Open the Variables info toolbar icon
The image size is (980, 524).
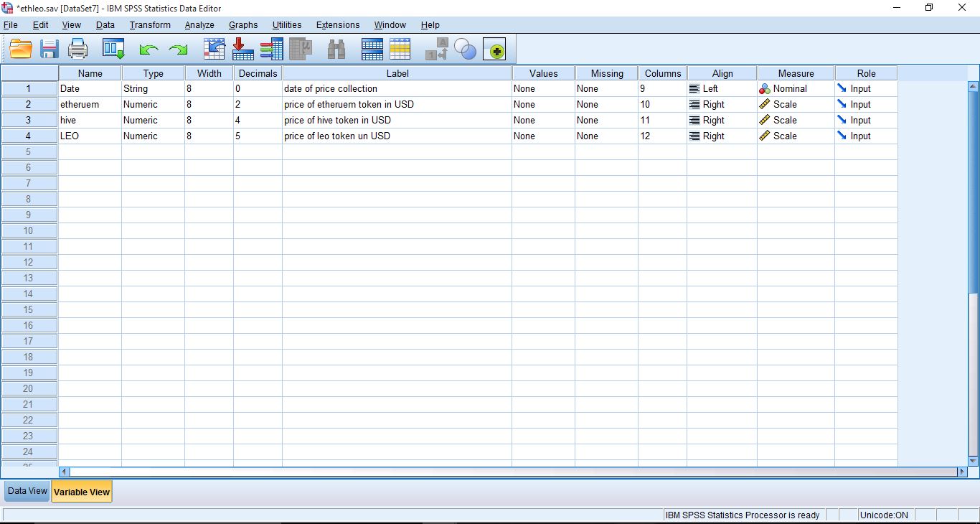tap(271, 50)
